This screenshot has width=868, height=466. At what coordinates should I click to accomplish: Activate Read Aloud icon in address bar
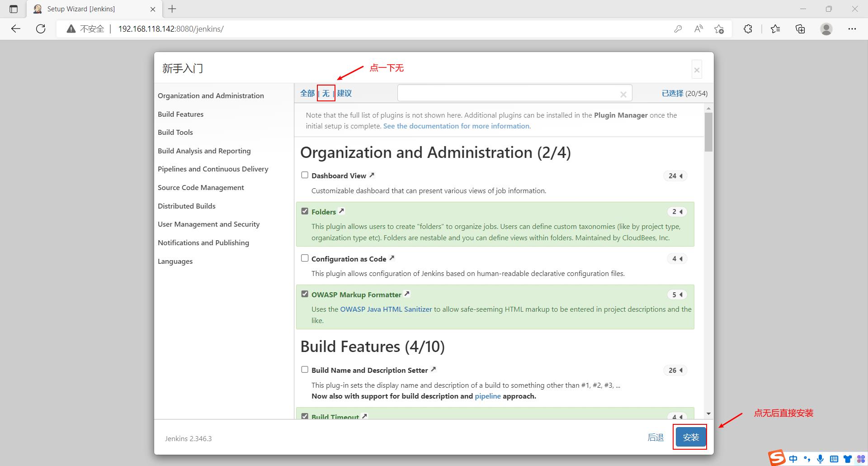(698, 29)
